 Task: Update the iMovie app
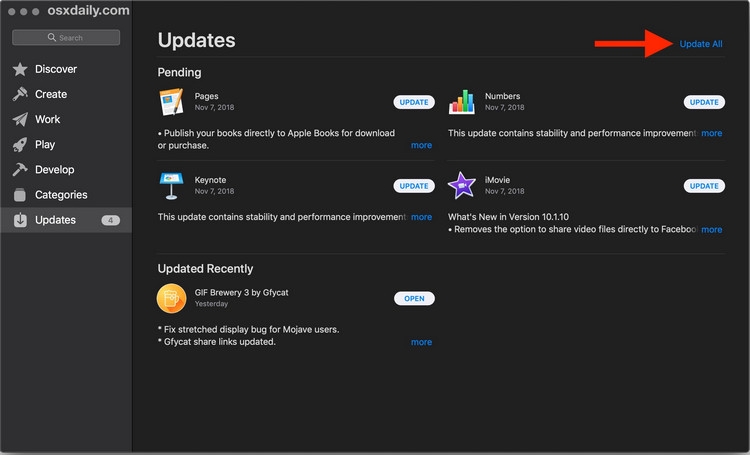pyautogui.click(x=704, y=186)
